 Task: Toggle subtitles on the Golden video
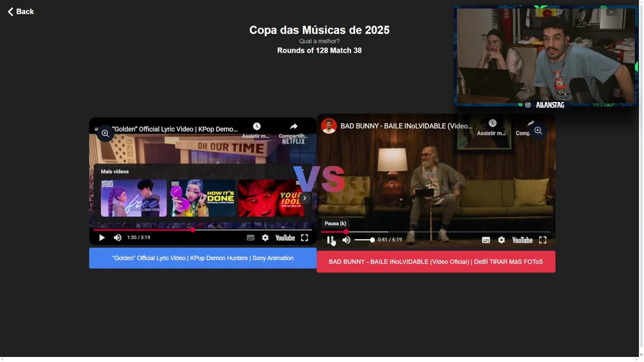(x=251, y=238)
